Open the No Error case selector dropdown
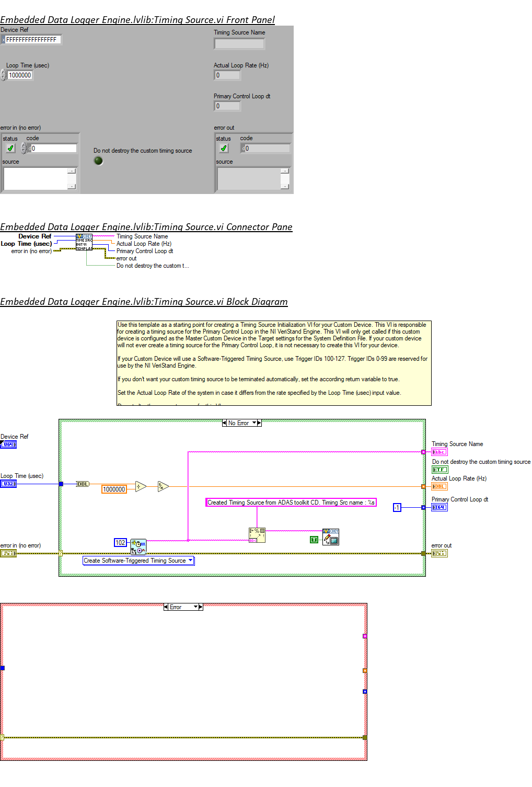The height and width of the screenshot is (787, 532). point(255,423)
